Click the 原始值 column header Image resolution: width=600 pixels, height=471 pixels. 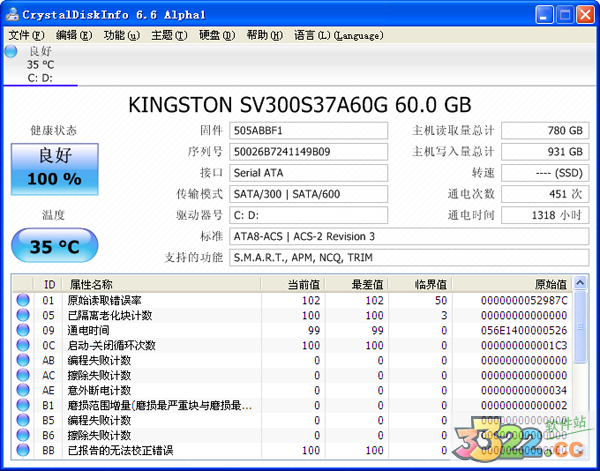pos(512,284)
